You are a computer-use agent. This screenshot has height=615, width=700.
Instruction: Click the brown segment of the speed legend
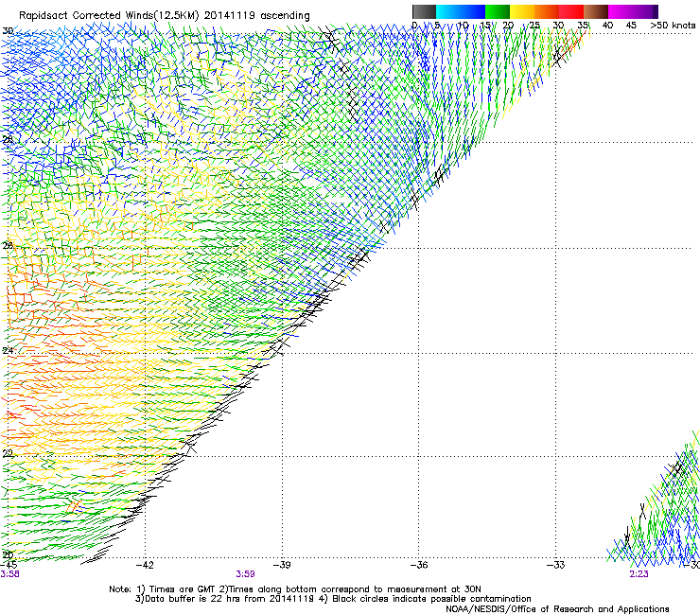tap(596, 11)
